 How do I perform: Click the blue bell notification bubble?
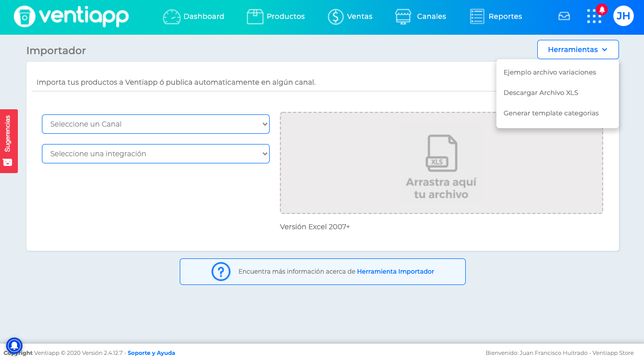14,346
